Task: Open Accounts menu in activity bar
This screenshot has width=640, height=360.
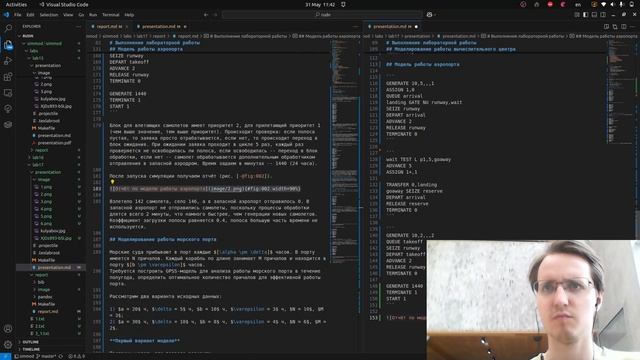Action: pyautogui.click(x=8, y=329)
